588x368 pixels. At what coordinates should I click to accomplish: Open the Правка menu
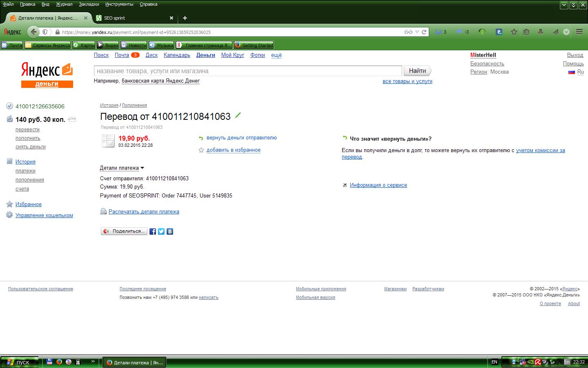click(27, 4)
